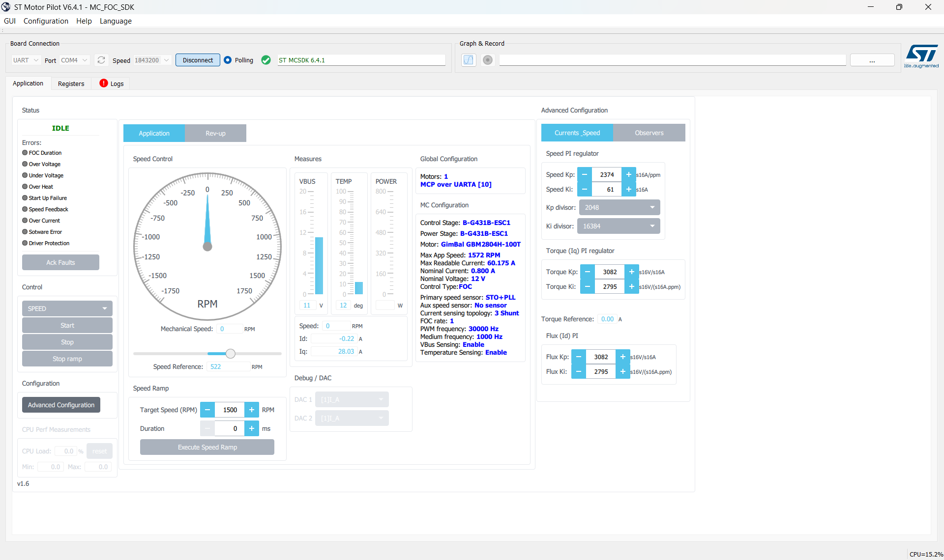Increase Target Speed with plus button
The image size is (944, 560).
[x=251, y=410]
